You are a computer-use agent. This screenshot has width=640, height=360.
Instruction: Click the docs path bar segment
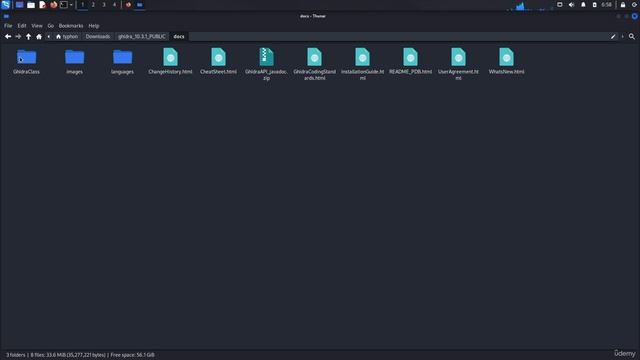click(179, 36)
